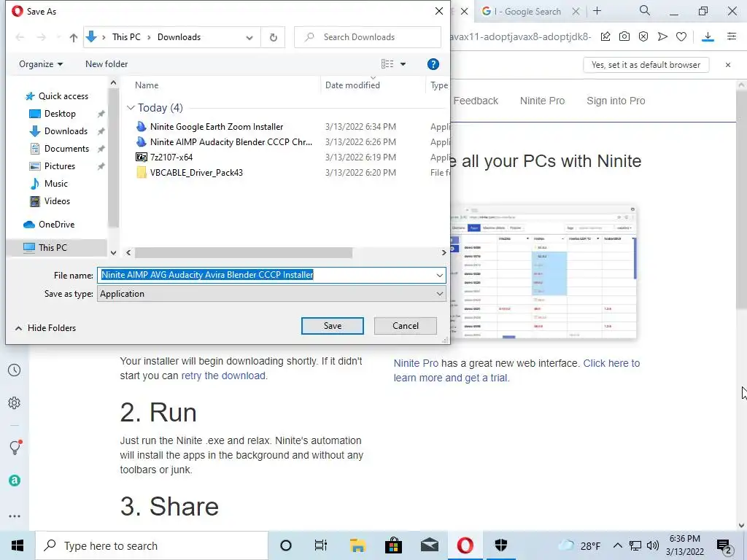The image size is (747, 560).
Task: Click the Save button
Action: click(333, 326)
